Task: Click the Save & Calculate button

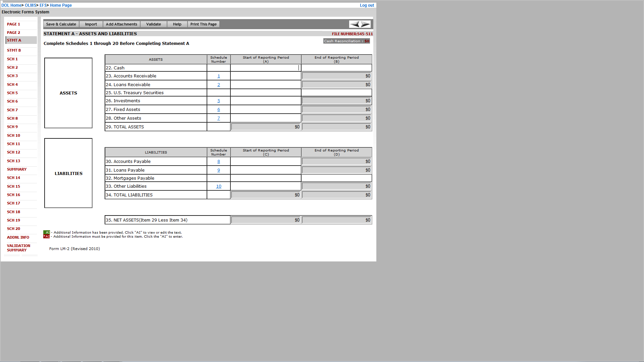Action: [x=61, y=24]
